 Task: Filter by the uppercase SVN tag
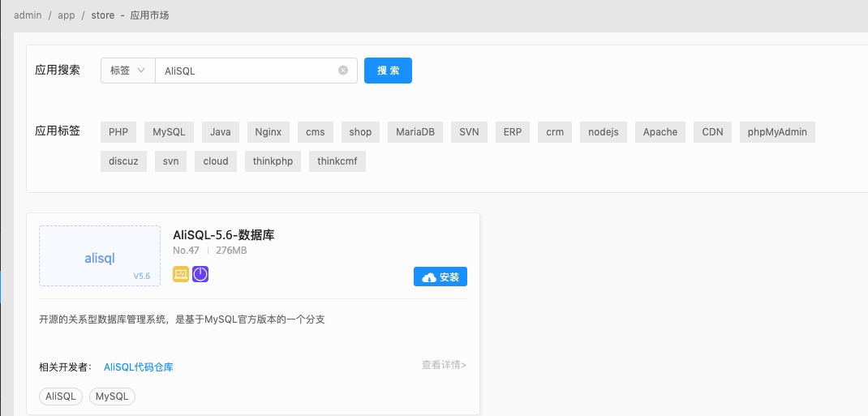(x=470, y=132)
